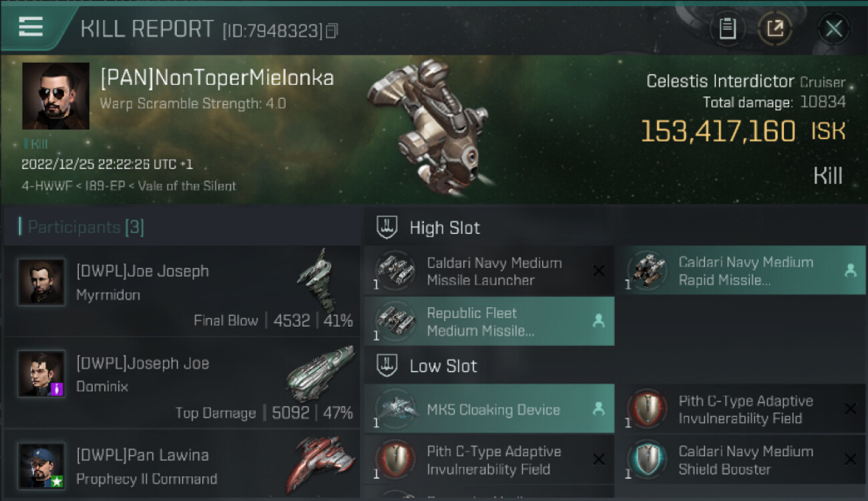Click Caldari Navy Medium Shield Booster icon

tap(647, 460)
